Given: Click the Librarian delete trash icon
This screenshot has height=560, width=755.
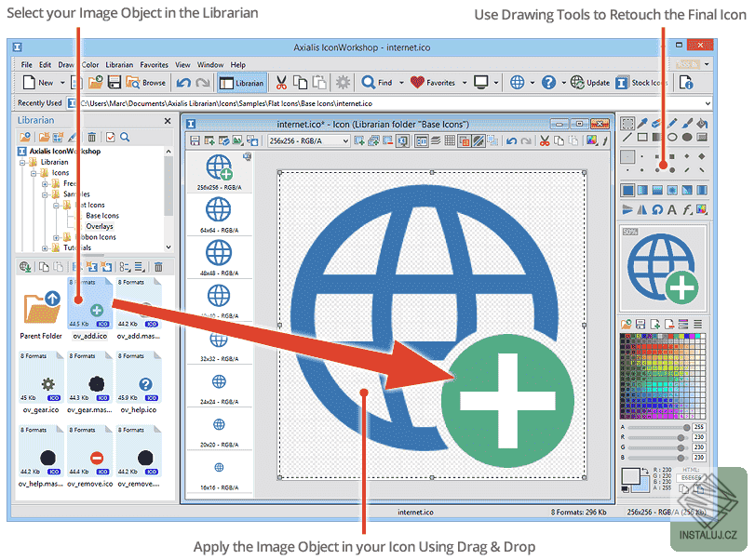Looking at the screenshot, I should [92, 137].
